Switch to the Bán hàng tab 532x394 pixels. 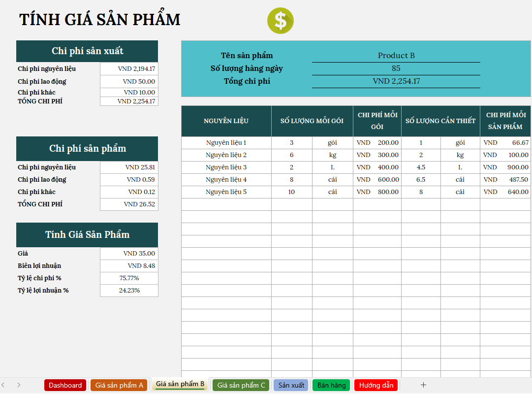coord(331,385)
